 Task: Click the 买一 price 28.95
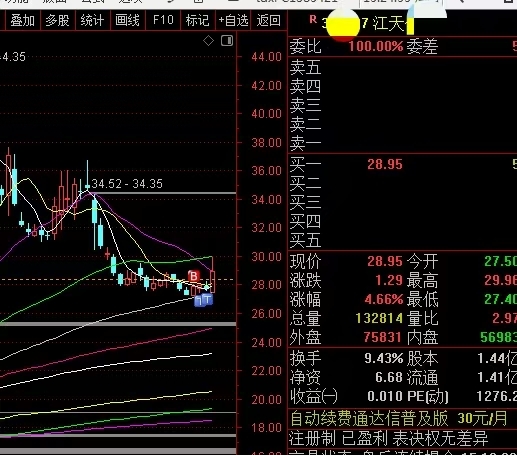pyautogui.click(x=385, y=165)
